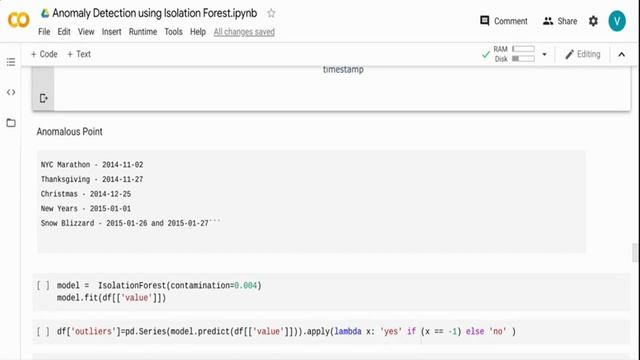Click the Thanksgiving - 2014-11-27 line
Image resolution: width=640 pixels, height=360 pixels.
tap(92, 180)
